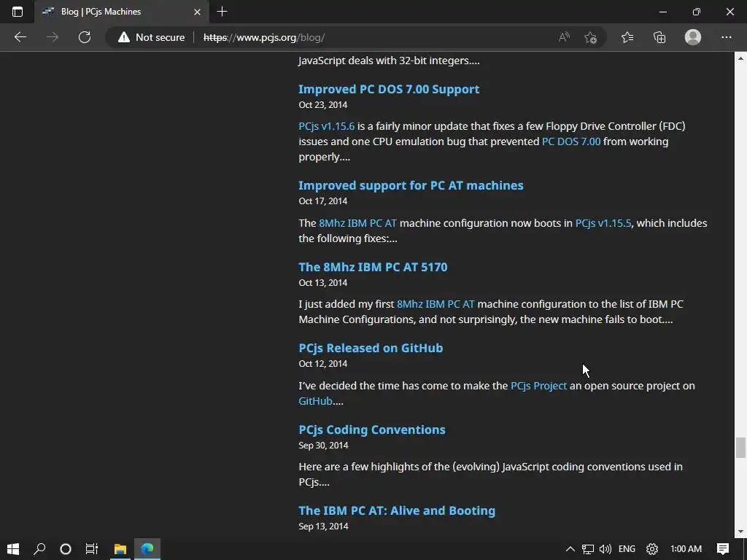Viewport: 747px width, 560px height.
Task: Open the Windows Start menu
Action: click(13, 549)
